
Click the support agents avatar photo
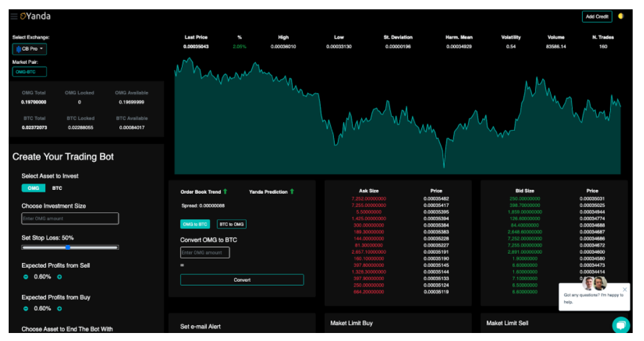point(594,283)
